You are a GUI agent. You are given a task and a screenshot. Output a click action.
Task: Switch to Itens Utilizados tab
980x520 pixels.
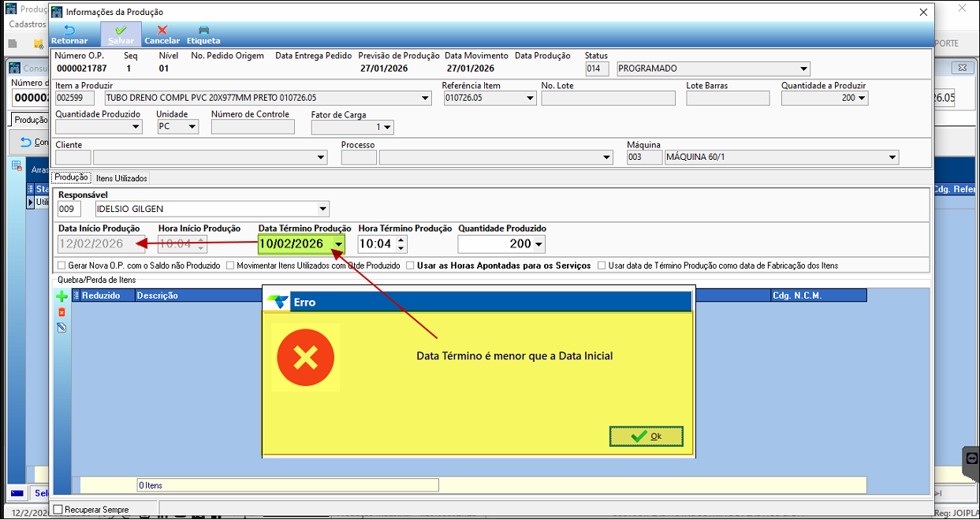(x=121, y=179)
